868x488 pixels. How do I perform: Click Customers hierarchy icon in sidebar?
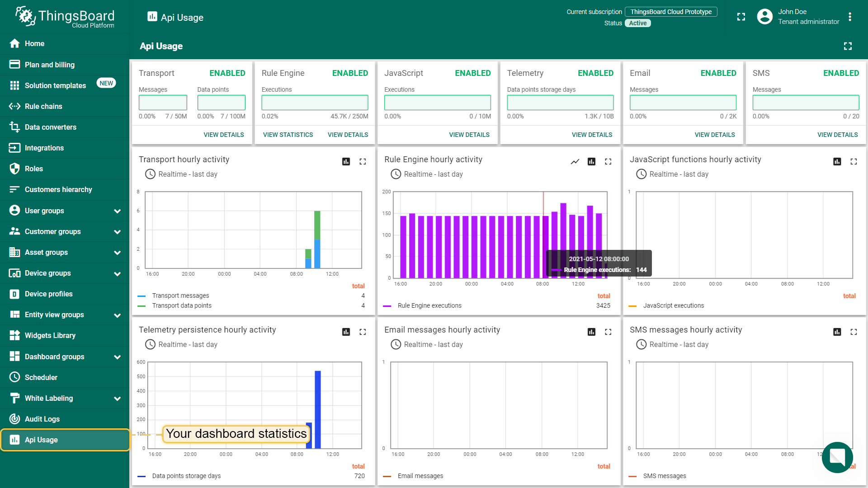pos(14,189)
